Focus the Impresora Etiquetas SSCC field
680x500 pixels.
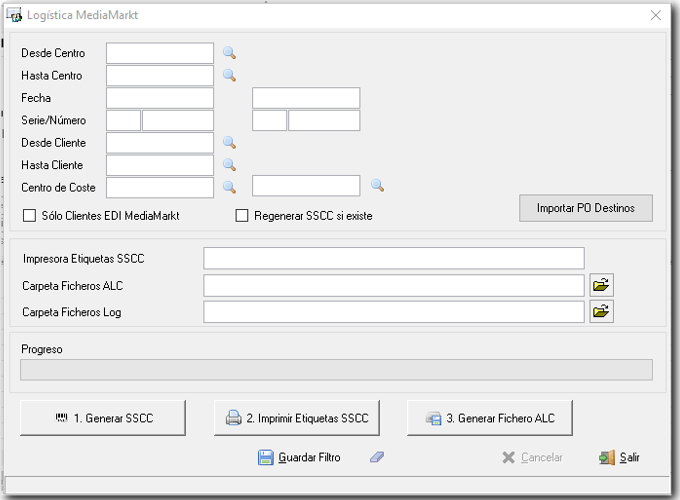[x=394, y=258]
